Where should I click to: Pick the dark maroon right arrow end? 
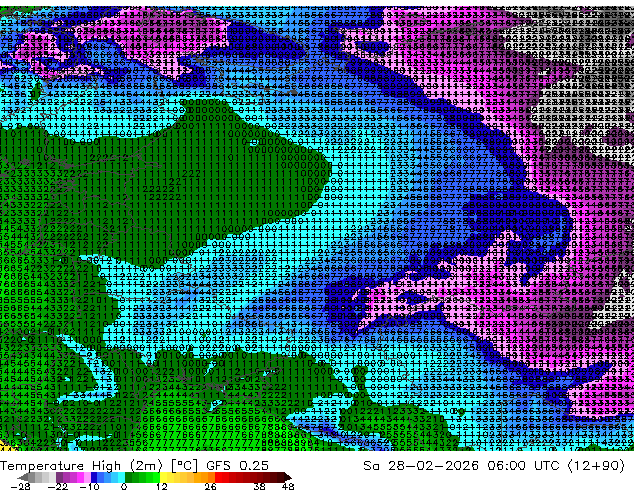click(287, 477)
